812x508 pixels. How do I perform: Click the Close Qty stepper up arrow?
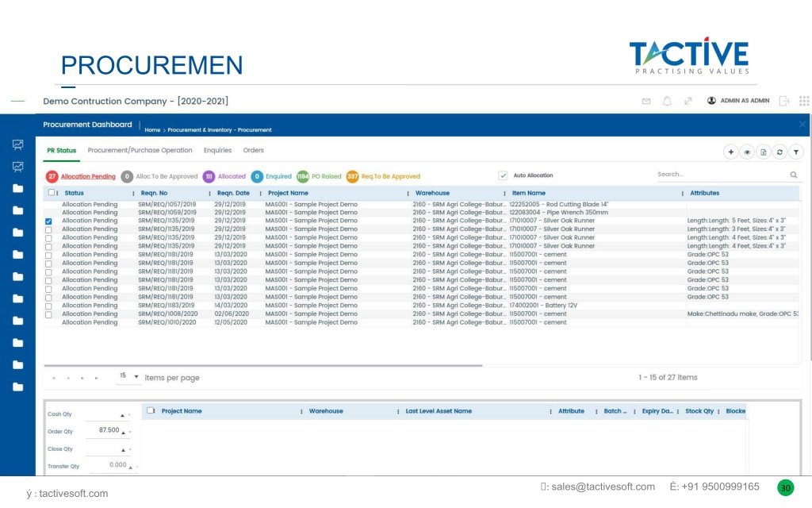click(x=123, y=449)
